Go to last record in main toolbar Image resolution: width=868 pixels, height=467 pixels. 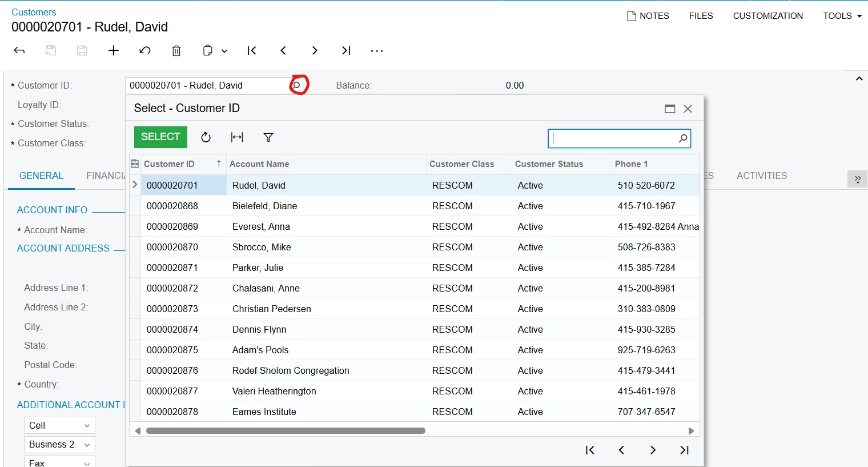coord(346,51)
